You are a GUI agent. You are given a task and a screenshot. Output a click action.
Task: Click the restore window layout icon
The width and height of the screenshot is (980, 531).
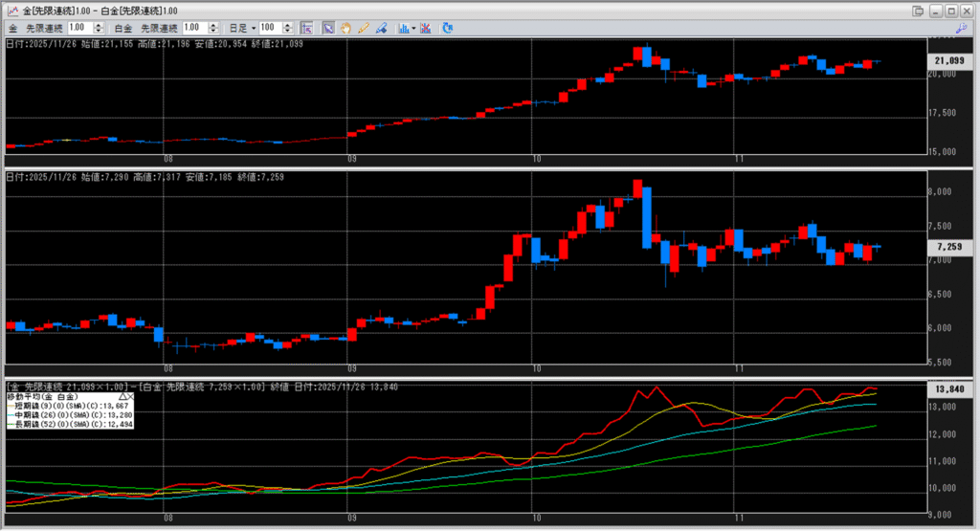(919, 10)
